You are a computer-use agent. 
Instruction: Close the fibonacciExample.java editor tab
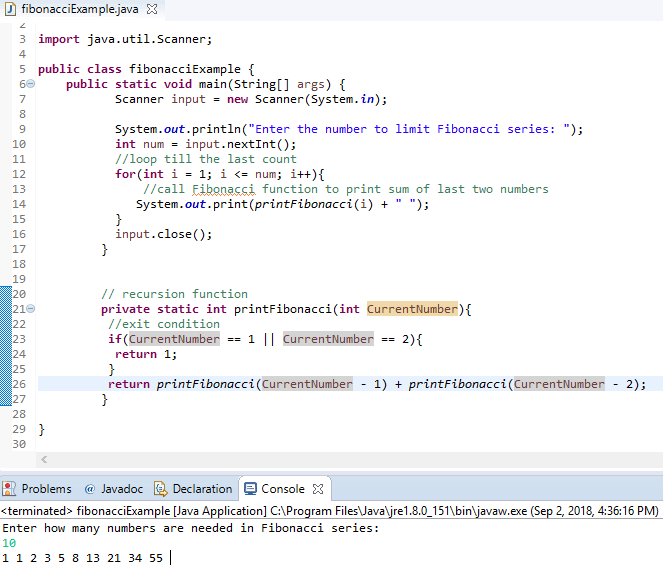tap(152, 9)
